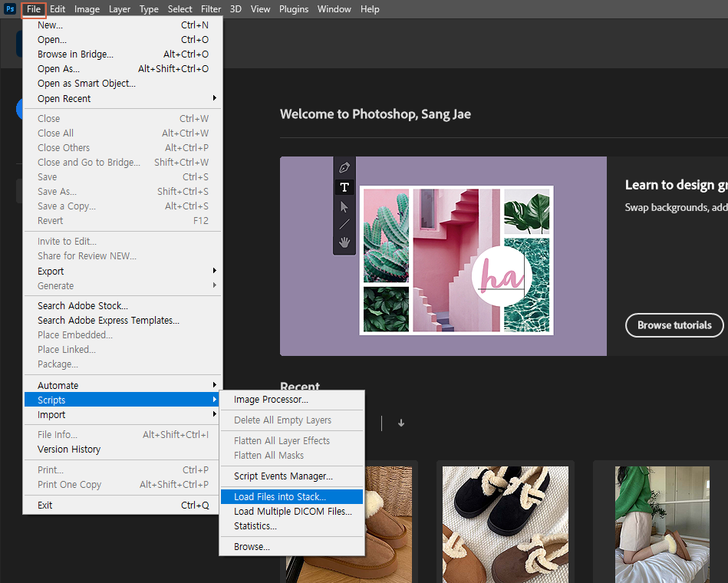The image size is (728, 583).
Task: Click the Browse tutorials button
Action: (x=674, y=325)
